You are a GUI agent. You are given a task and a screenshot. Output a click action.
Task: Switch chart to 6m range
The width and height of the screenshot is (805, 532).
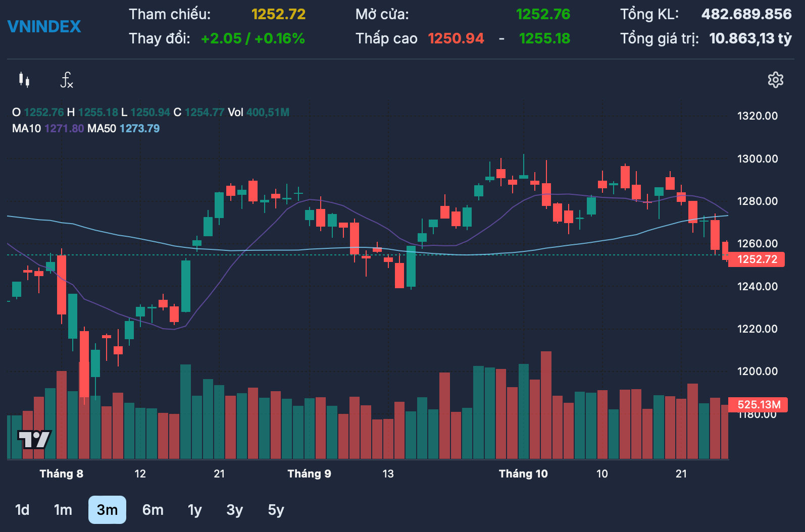[153, 510]
